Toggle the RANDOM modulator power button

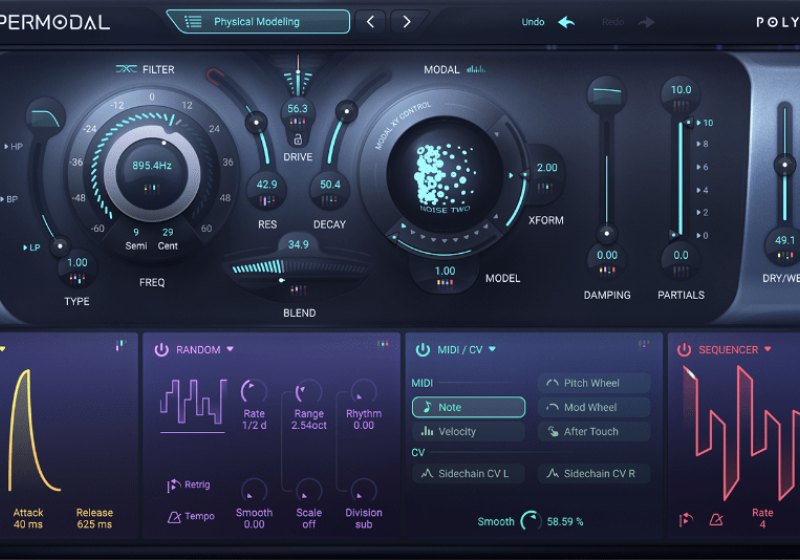point(161,350)
